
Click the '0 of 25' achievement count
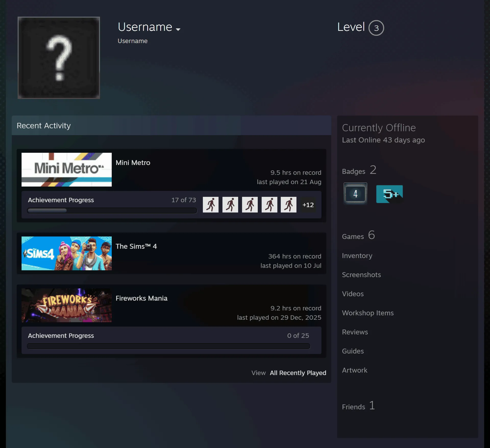(x=298, y=336)
